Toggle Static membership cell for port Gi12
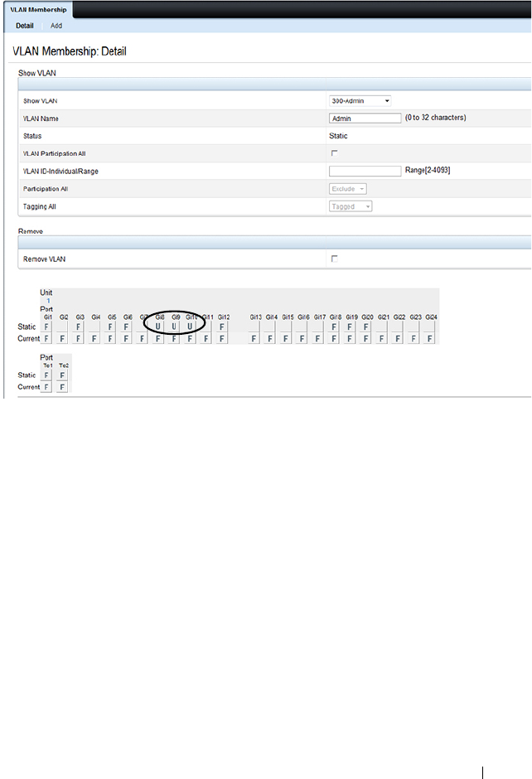This screenshot has height=779, width=532. (222, 327)
